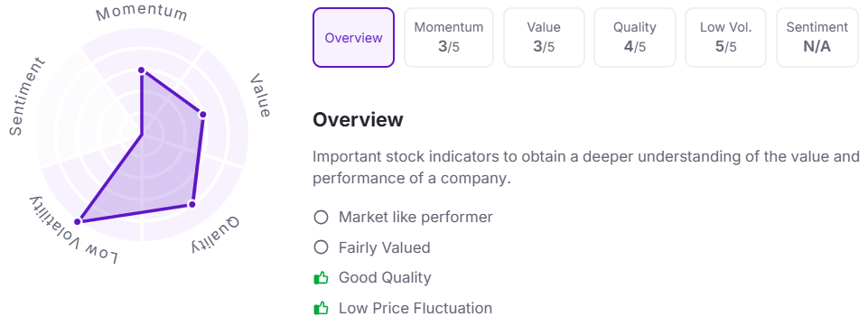This screenshot has width=868, height=326.
Task: Click the Sentiment axis label on radar chart
Action: pos(26,97)
